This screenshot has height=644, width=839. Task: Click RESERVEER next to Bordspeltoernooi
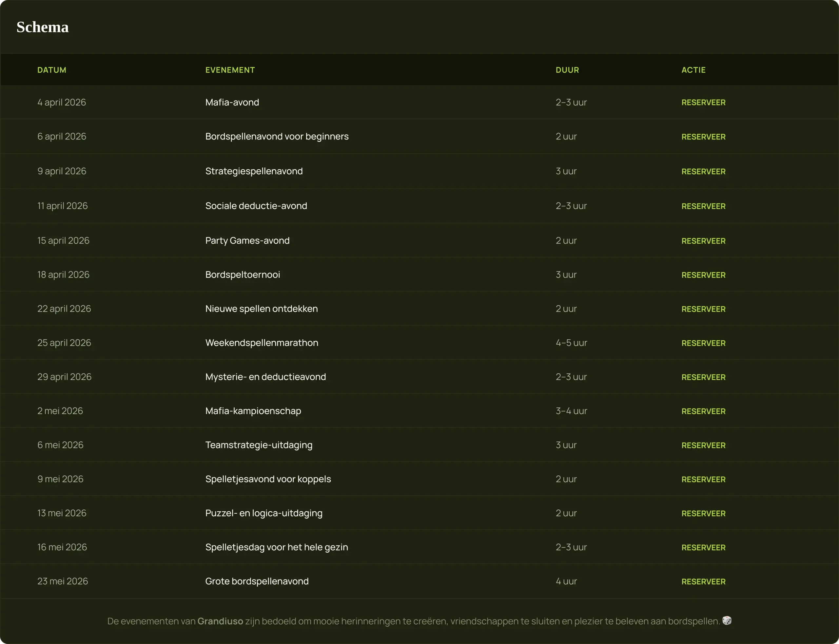click(703, 275)
